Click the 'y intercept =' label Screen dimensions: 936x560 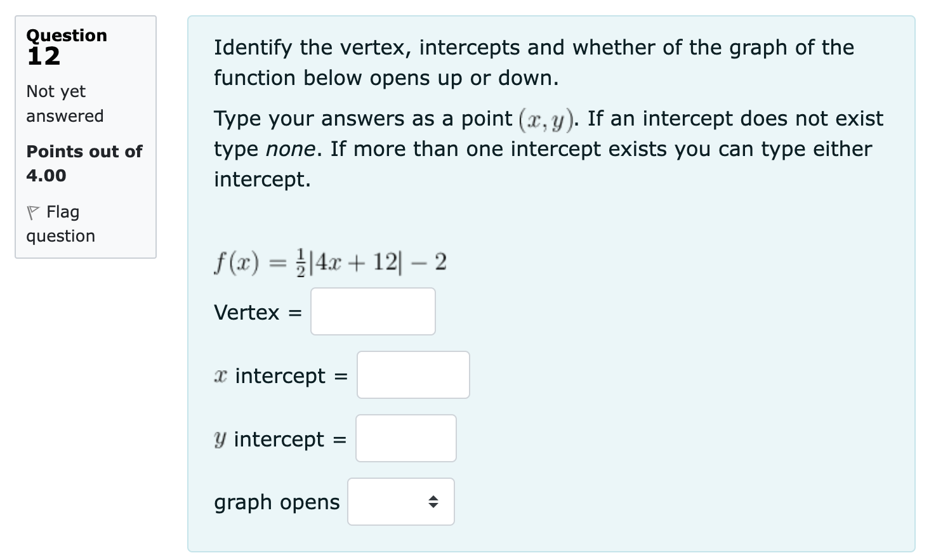click(280, 439)
